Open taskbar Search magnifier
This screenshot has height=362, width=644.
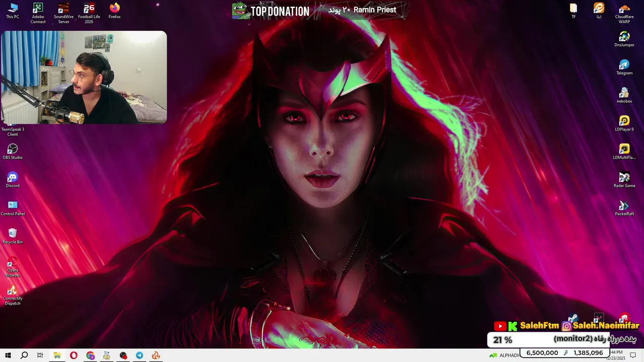(24, 355)
